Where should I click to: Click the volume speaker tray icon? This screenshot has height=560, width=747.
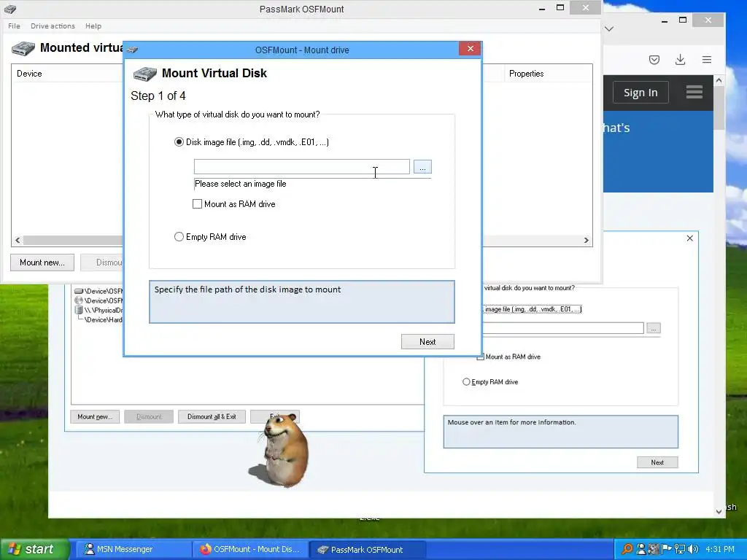coord(693,549)
